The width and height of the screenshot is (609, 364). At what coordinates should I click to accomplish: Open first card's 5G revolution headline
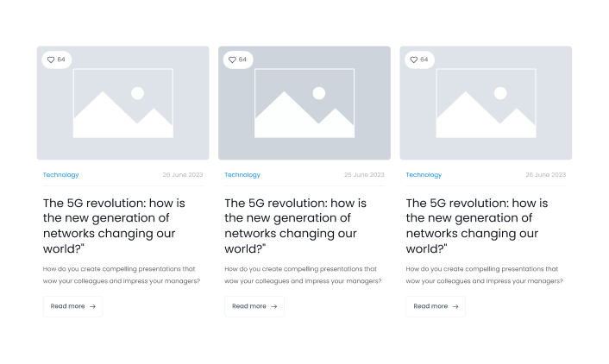114,226
